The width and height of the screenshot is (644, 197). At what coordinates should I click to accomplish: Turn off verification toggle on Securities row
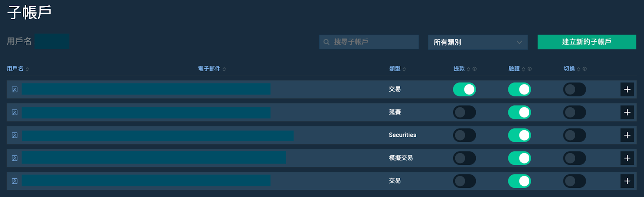tap(520, 135)
